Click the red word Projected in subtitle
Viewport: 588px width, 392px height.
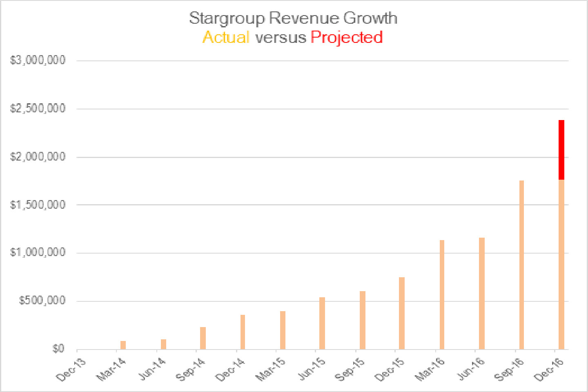(x=346, y=38)
